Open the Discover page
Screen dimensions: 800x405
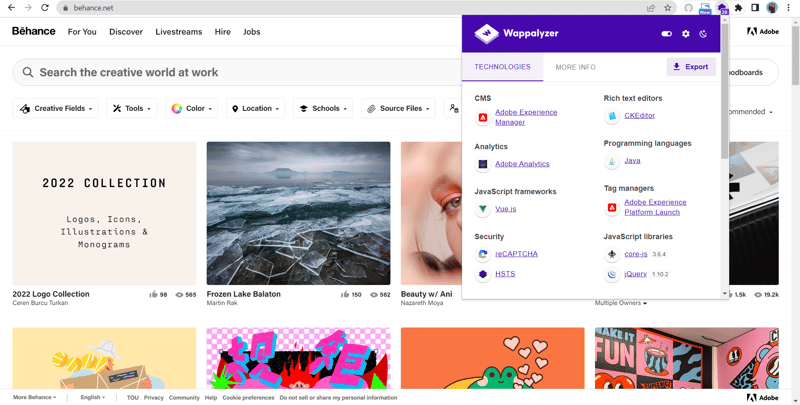click(126, 32)
